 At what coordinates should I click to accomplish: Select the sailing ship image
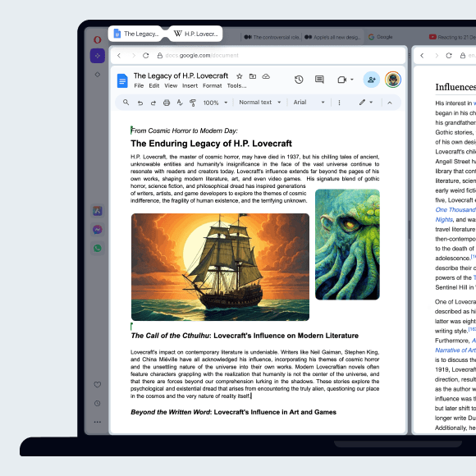(220, 267)
